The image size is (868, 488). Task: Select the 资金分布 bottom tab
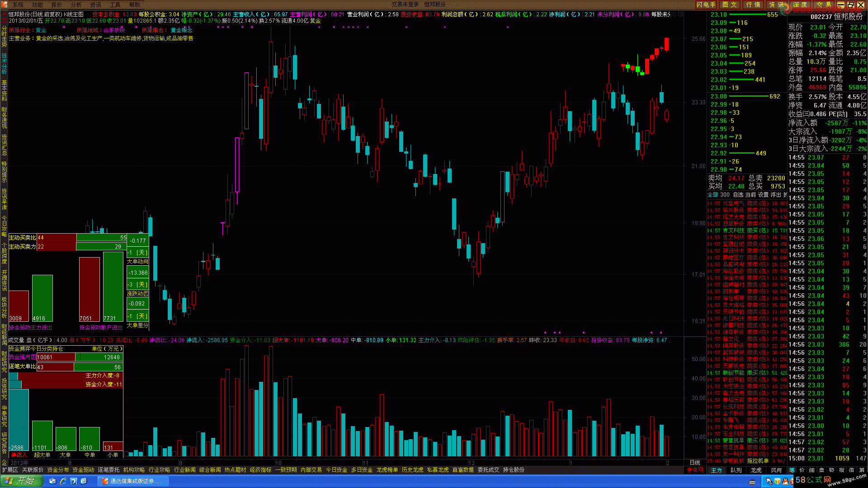click(x=58, y=470)
